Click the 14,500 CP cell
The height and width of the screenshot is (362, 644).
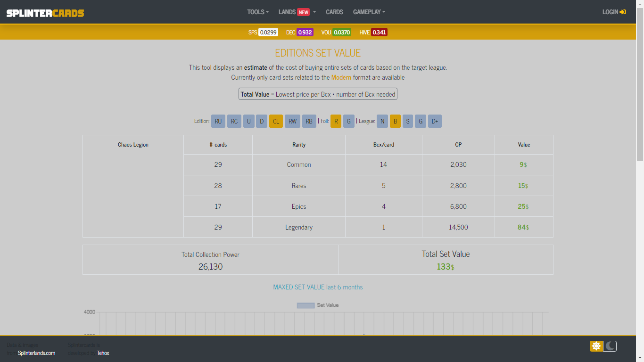point(458,227)
